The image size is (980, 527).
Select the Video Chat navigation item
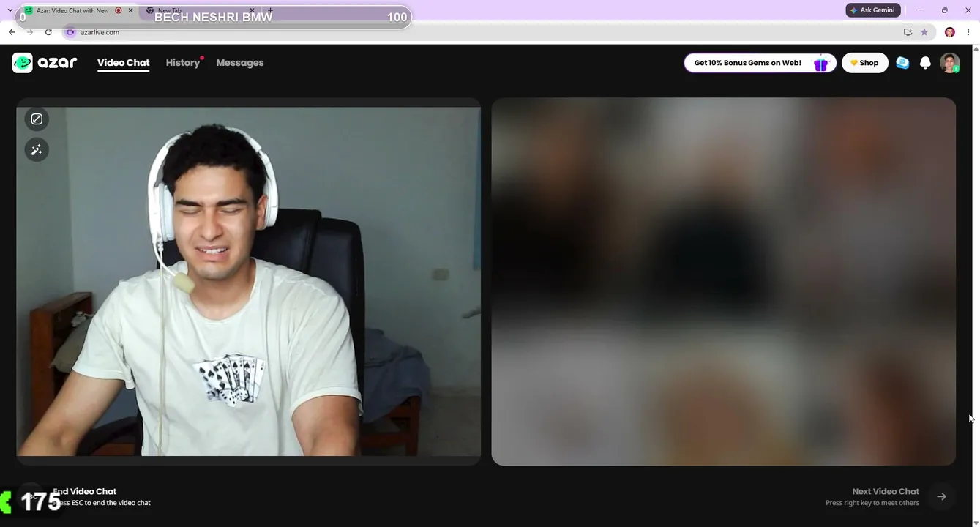click(x=124, y=63)
